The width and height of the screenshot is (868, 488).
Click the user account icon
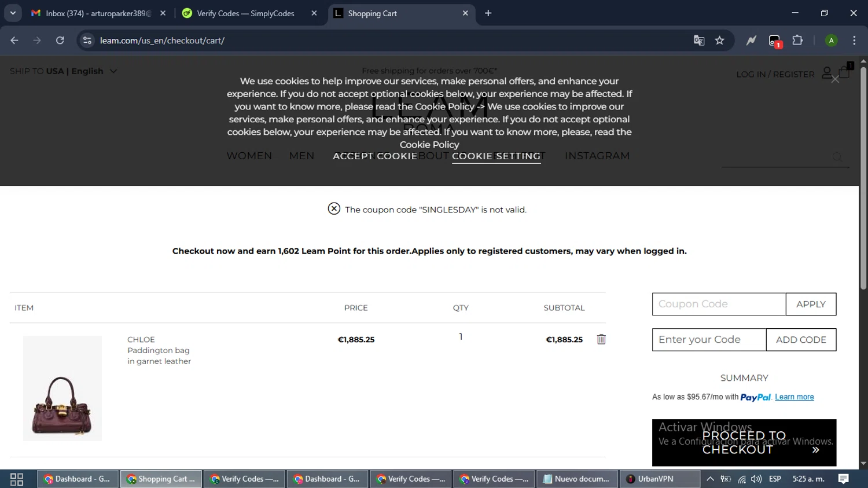(x=827, y=73)
